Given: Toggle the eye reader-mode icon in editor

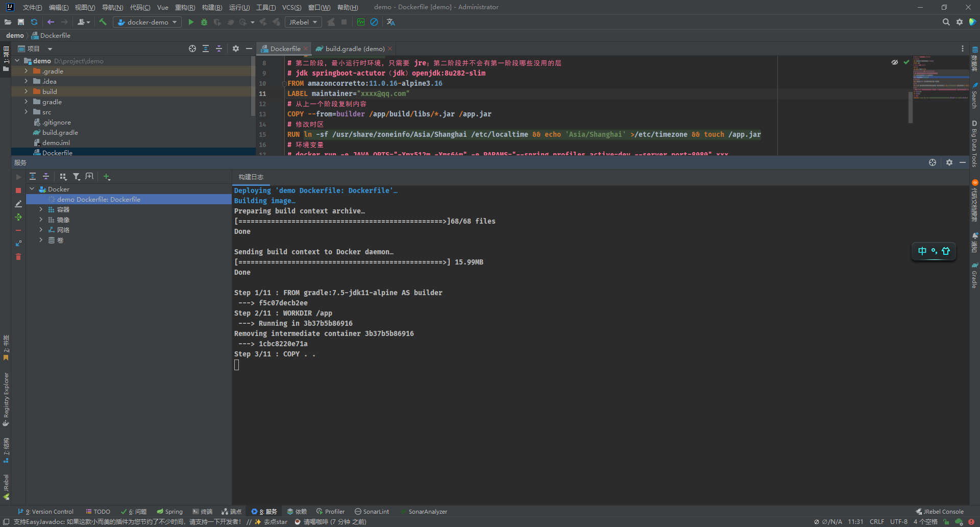Looking at the screenshot, I should click(895, 62).
